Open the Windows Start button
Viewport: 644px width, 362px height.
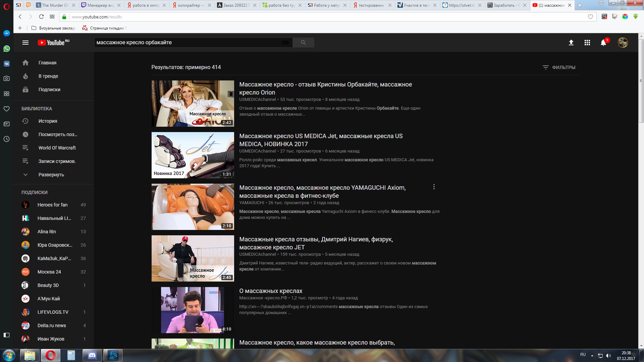click(x=9, y=355)
